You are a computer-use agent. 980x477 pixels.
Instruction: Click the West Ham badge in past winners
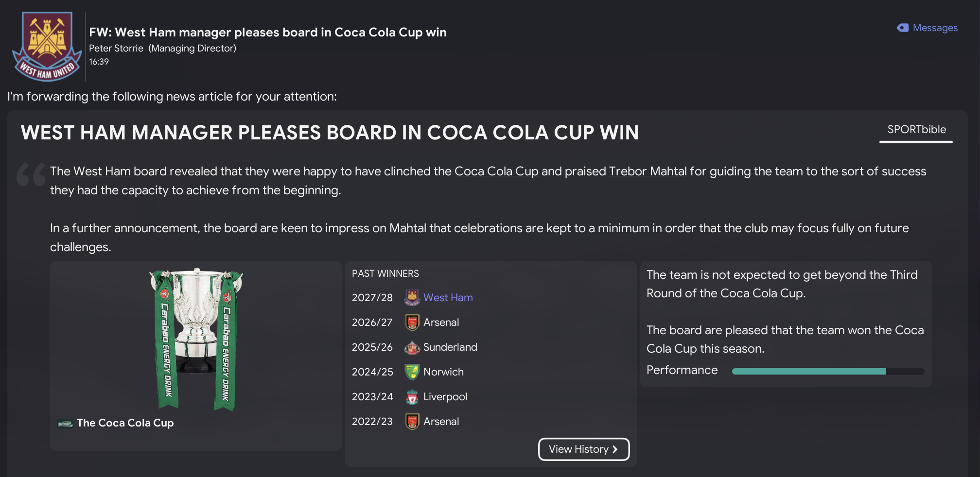click(x=412, y=297)
